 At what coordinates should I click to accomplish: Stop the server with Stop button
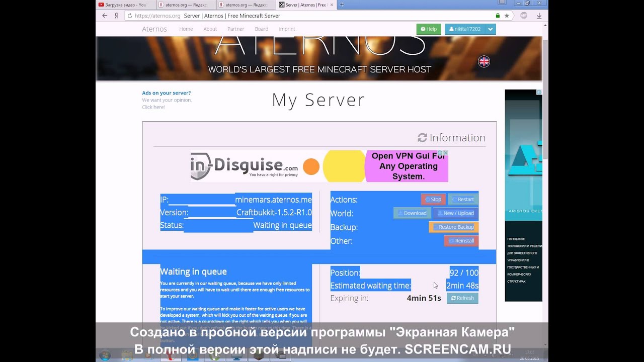point(433,200)
